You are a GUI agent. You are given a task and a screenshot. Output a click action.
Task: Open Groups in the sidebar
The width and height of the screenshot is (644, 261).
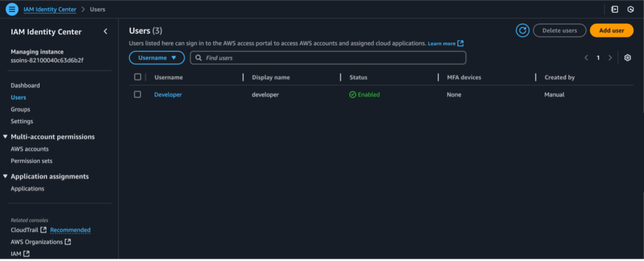pos(21,109)
